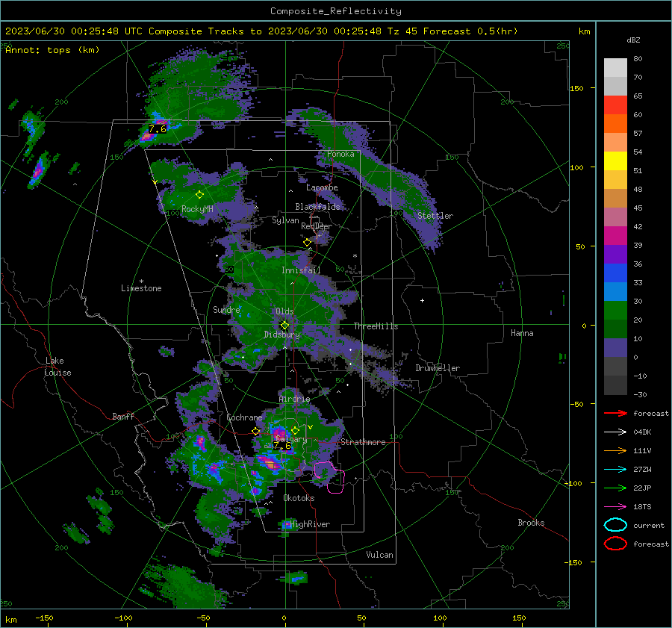
Task: Click the Calgary city label
Action: (290, 439)
